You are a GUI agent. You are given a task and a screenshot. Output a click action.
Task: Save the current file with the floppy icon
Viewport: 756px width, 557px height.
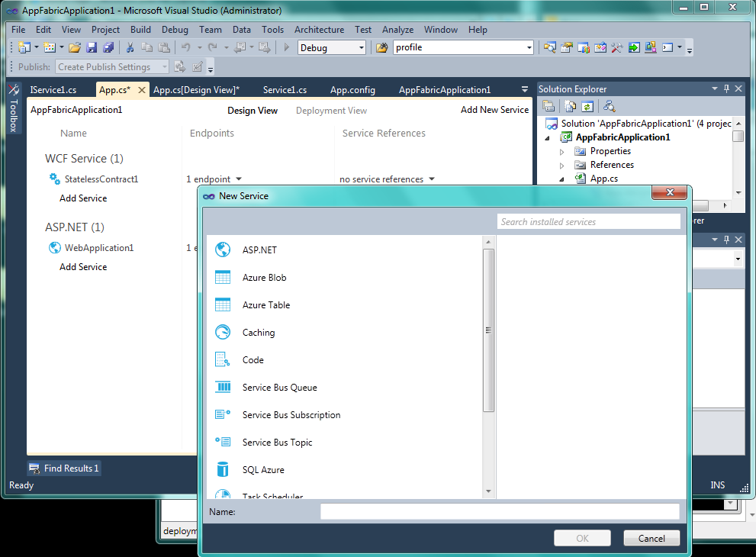coord(92,47)
